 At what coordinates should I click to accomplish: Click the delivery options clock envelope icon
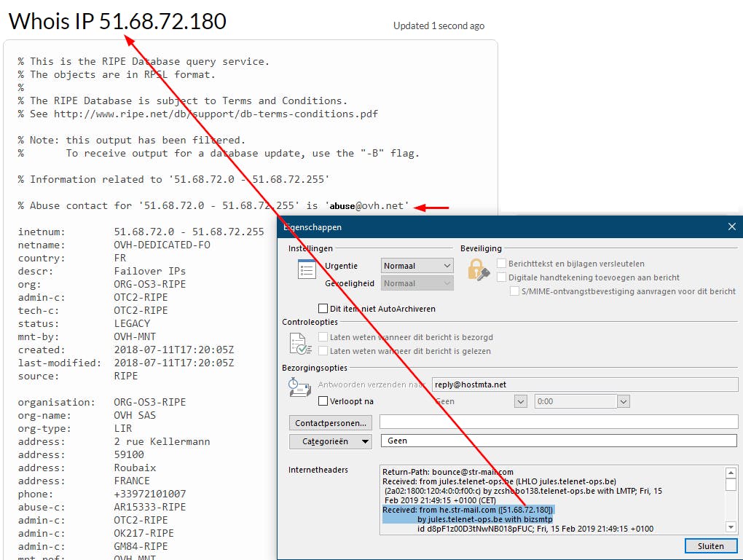coord(299,387)
